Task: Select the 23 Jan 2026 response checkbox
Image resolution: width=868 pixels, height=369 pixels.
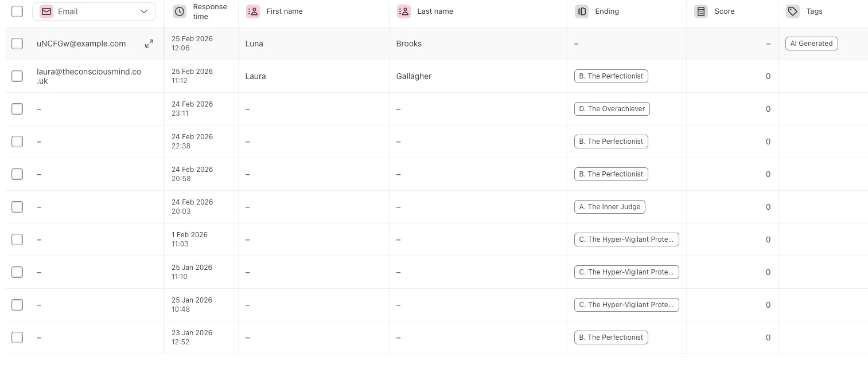Action: coord(17,337)
